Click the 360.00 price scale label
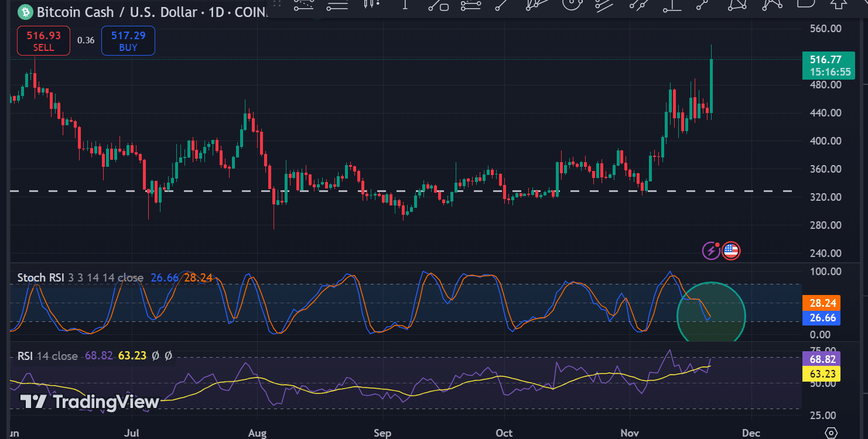Viewport: 868px width, 439px height. click(x=826, y=169)
